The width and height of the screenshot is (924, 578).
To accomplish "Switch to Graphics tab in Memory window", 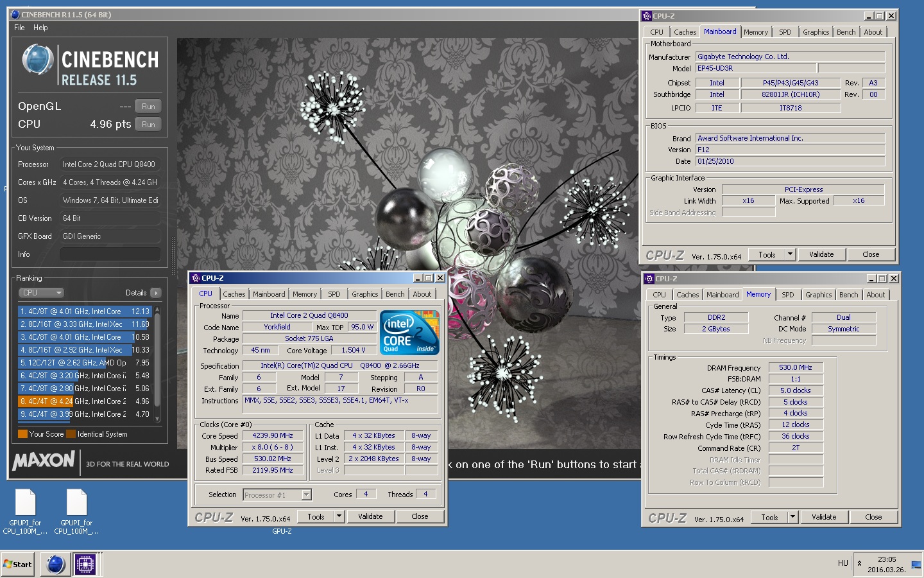I will coord(818,295).
